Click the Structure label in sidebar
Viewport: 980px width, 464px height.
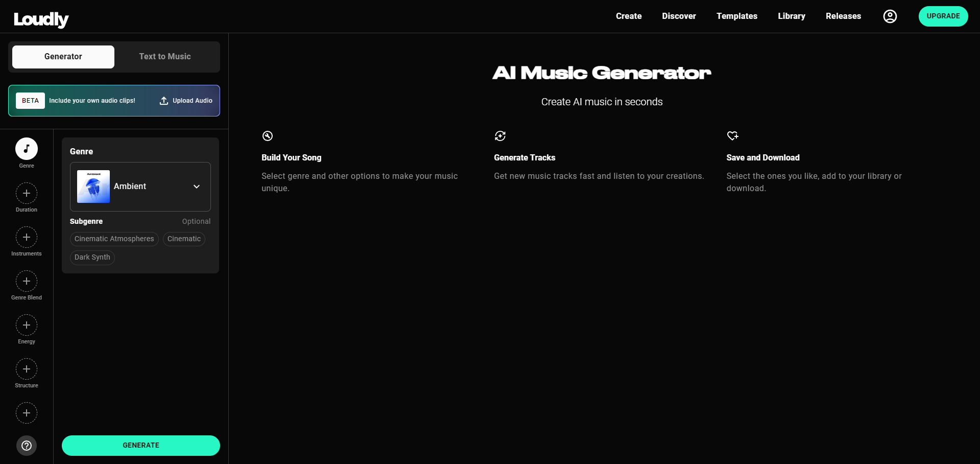(27, 385)
